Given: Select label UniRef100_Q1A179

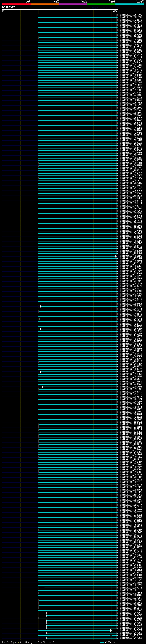Looking at the screenshot, I should coord(131,337).
